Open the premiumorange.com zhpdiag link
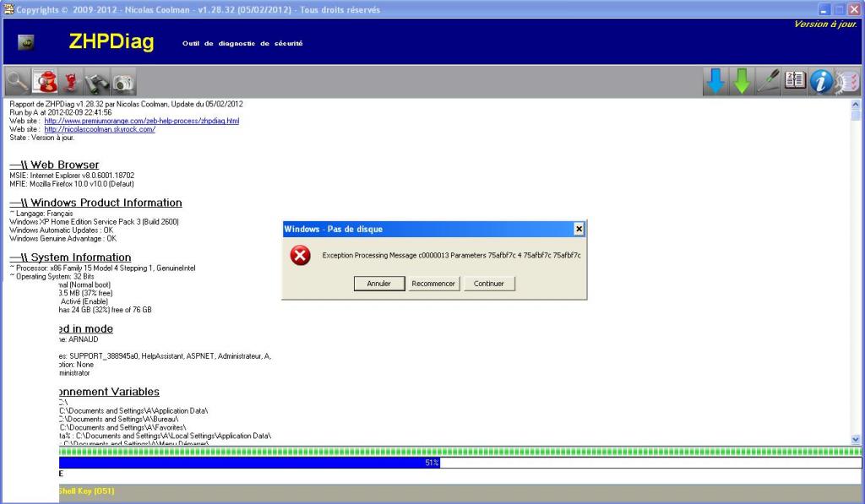Screen dimensions: 865x504 [142, 121]
